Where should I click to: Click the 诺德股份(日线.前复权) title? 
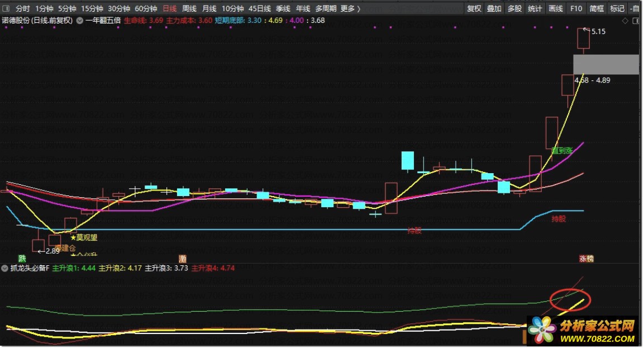(37, 20)
